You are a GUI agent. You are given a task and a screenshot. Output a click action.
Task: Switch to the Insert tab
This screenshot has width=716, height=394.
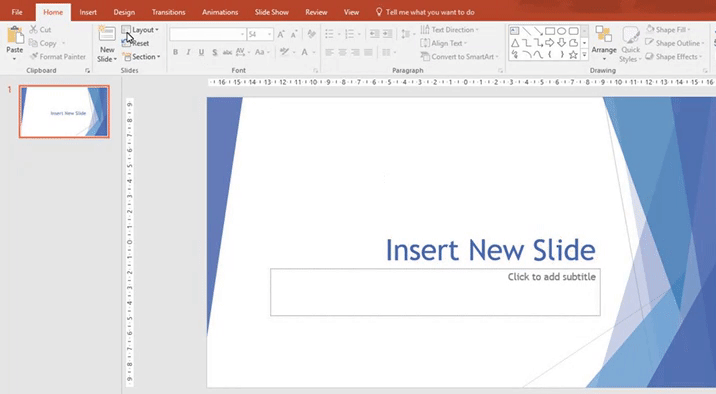(x=88, y=12)
